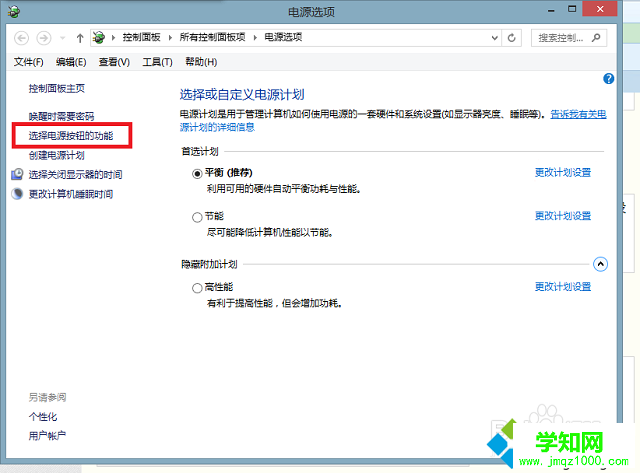
Task: Open the address bar history dropdown
Action: 495,38
